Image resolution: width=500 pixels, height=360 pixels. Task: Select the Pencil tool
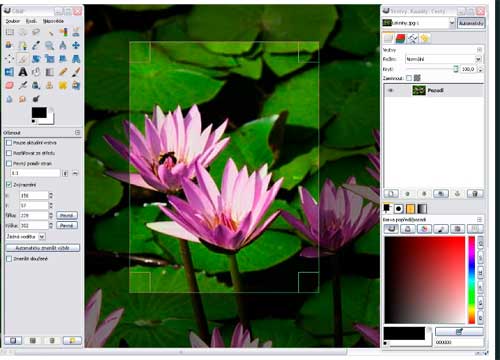(x=63, y=72)
